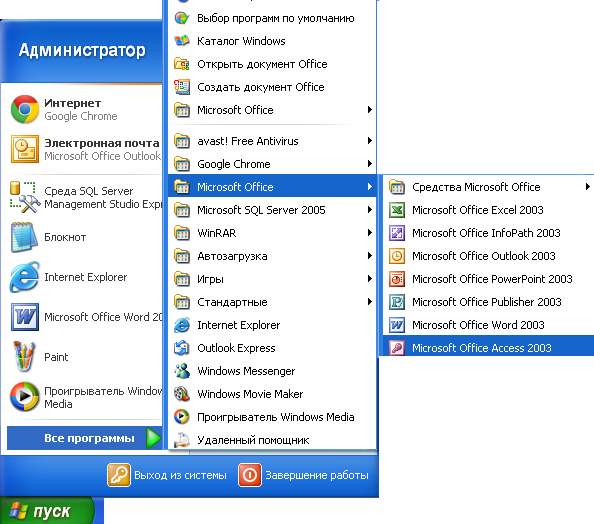Image resolution: width=594 pixels, height=524 pixels.
Task: Click the InfoPath 2003 icon
Action: 397,233
